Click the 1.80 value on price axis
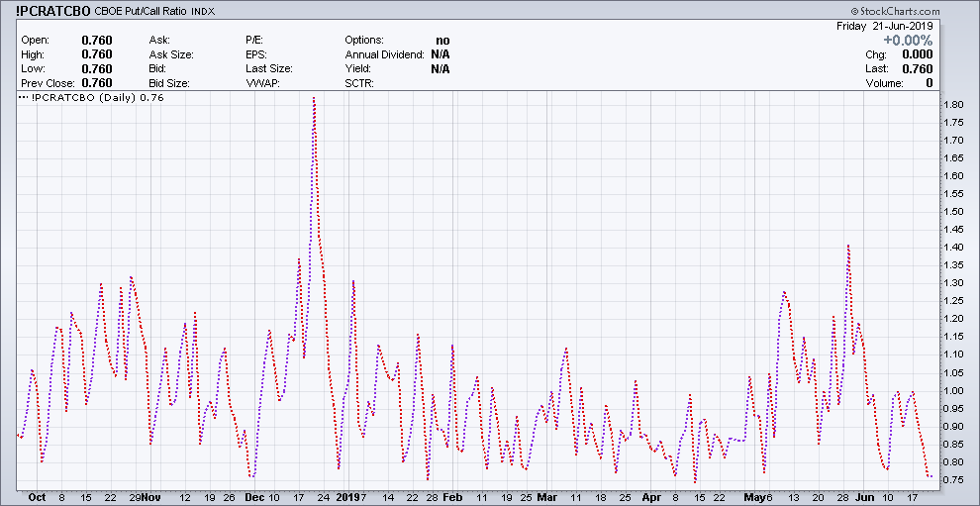Screen dimensions: 980x506 click(x=952, y=104)
